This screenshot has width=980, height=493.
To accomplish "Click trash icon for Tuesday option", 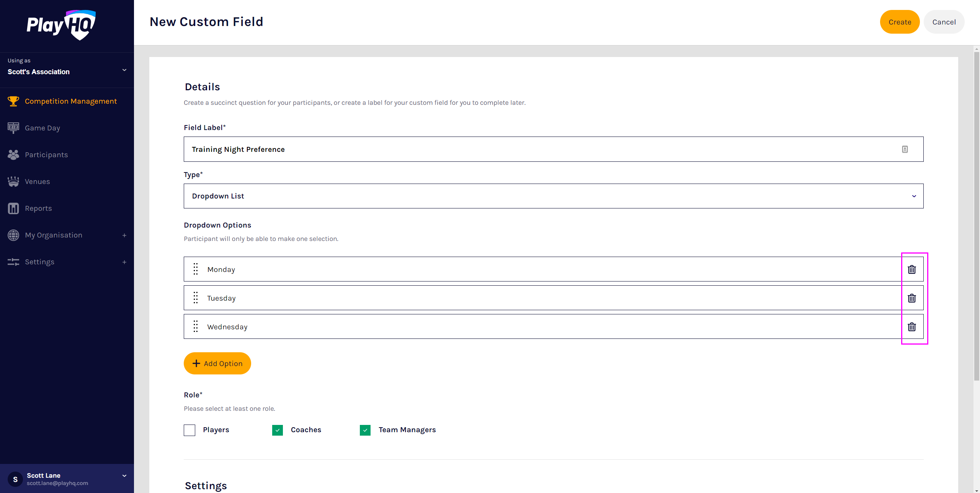I will [911, 298].
